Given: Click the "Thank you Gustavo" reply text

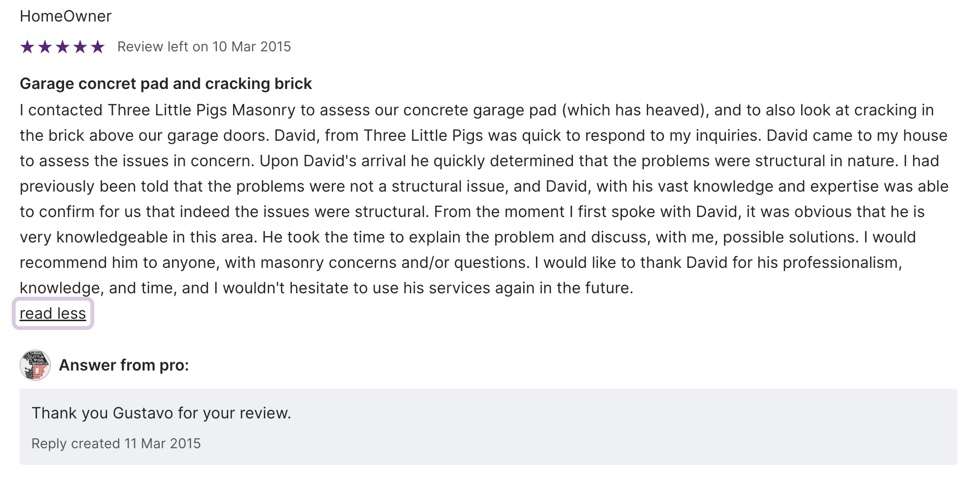Looking at the screenshot, I should tap(161, 413).
